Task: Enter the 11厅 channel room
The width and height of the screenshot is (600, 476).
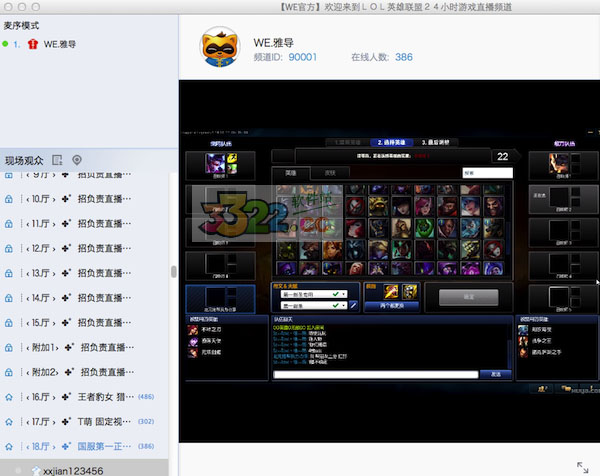Action: 84,224
